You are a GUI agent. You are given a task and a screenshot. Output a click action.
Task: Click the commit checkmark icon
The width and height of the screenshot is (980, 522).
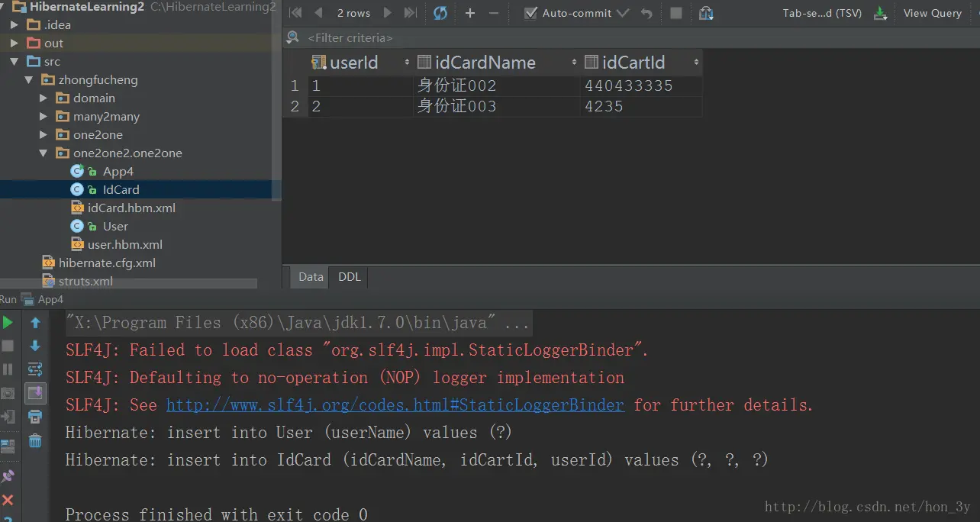[623, 13]
